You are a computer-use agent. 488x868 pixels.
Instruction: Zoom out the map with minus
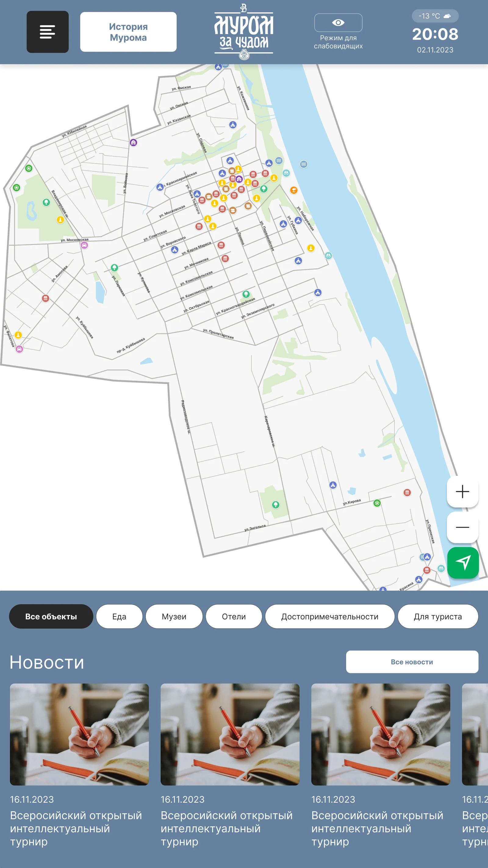click(x=462, y=527)
